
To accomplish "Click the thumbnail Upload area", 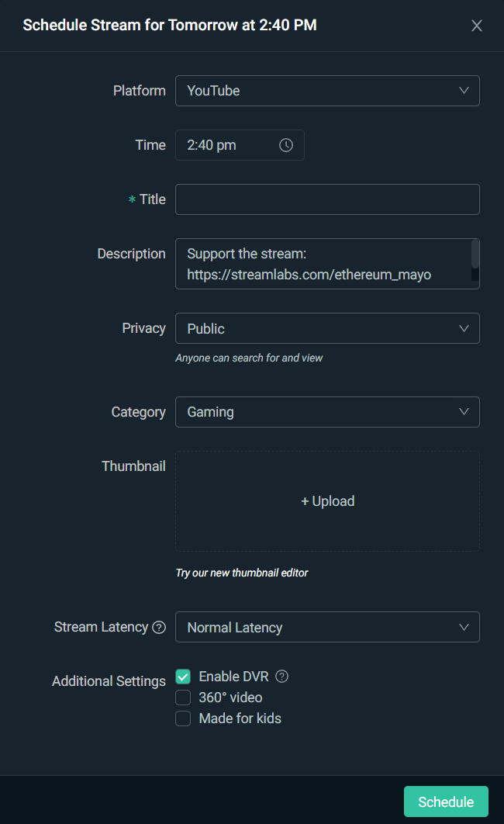I will coord(327,501).
